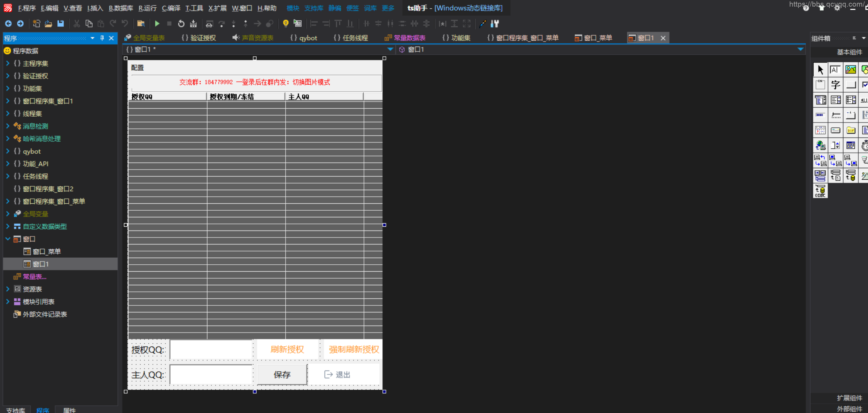The width and height of the screenshot is (868, 413).
Task: Collapse the 窗口 tree node
Action: [x=8, y=239]
